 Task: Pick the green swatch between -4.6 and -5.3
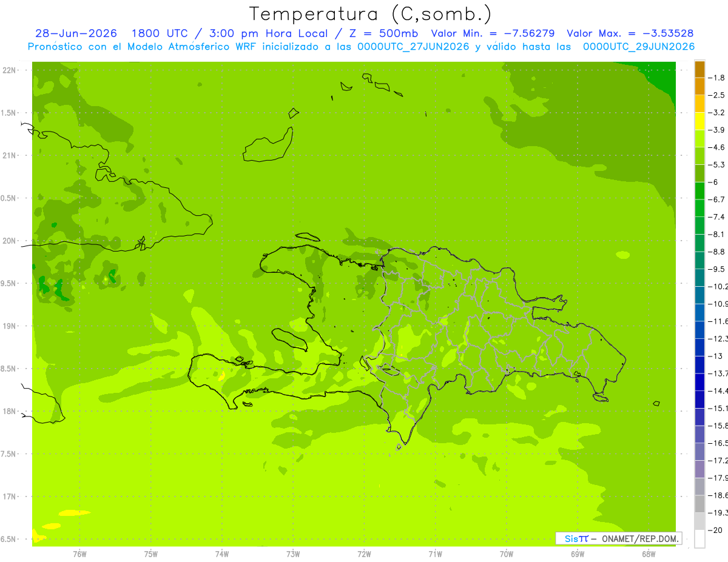(x=699, y=156)
